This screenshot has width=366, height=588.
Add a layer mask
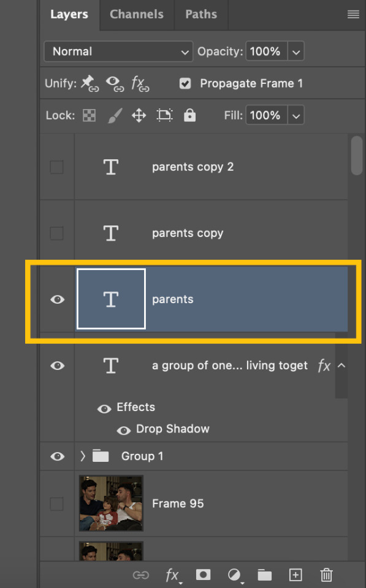203,575
